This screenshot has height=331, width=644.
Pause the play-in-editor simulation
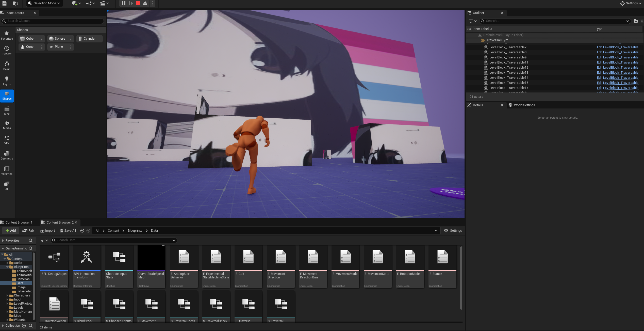pyautogui.click(x=124, y=3)
